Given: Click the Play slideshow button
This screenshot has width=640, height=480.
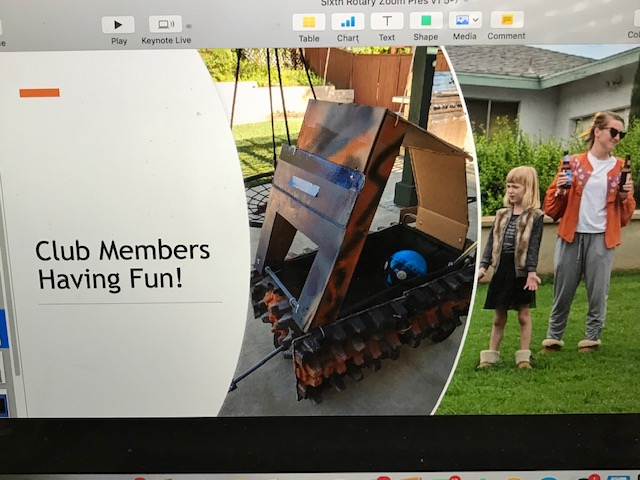Looking at the screenshot, I should (x=118, y=24).
